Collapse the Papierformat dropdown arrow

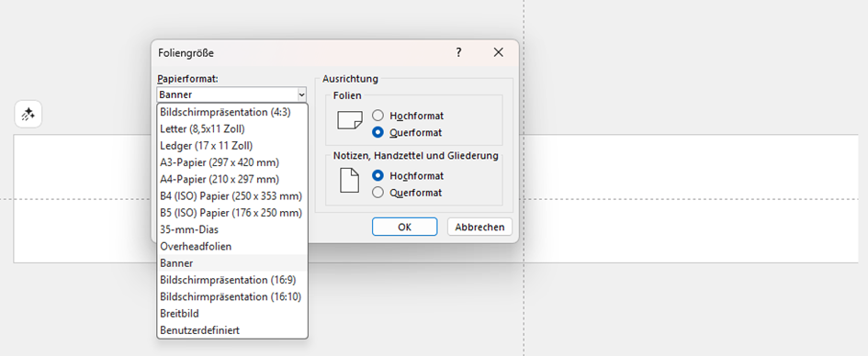[301, 95]
